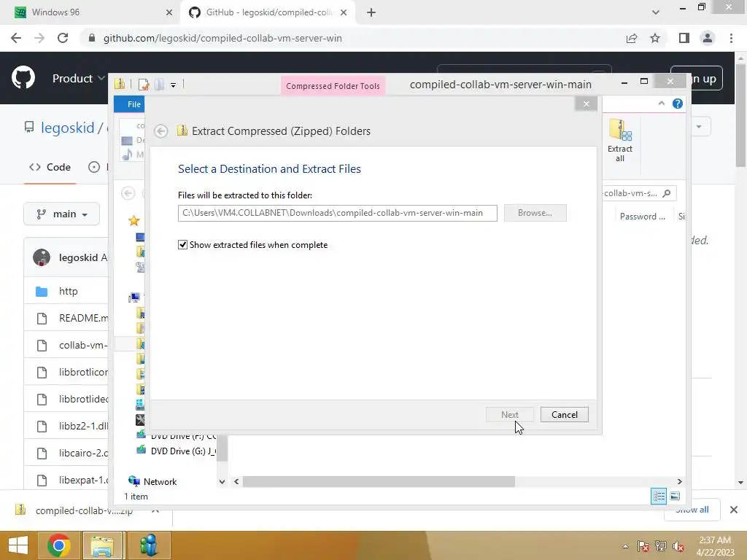Click the Chrome icon on the taskbar

pos(59,545)
